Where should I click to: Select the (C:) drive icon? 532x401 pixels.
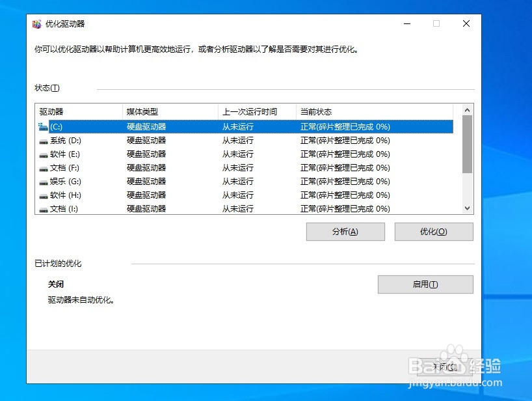[44, 126]
